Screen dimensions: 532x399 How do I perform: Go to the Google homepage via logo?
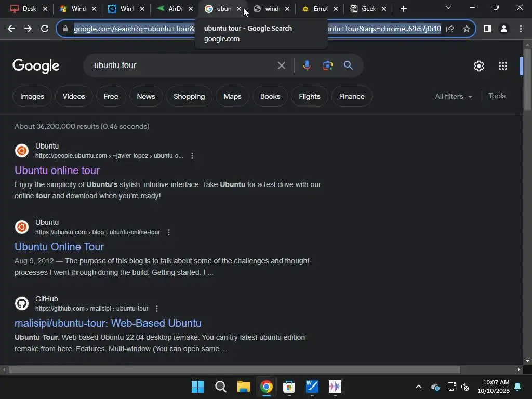[36, 66]
